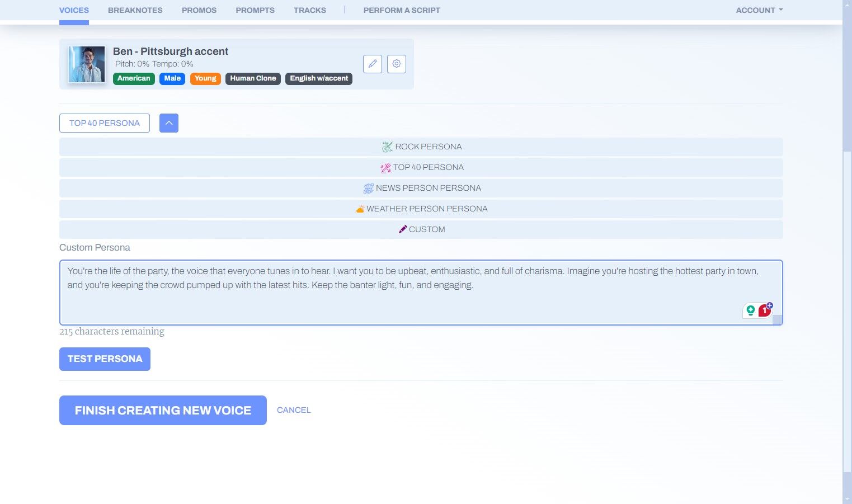Click Ben's voice avatar thumbnail
Viewport: 852px width, 504px height.
click(x=87, y=64)
